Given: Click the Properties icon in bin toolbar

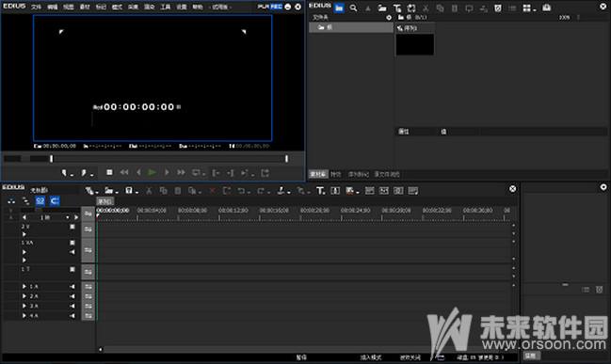Looking at the screenshot, I should tap(498, 8).
